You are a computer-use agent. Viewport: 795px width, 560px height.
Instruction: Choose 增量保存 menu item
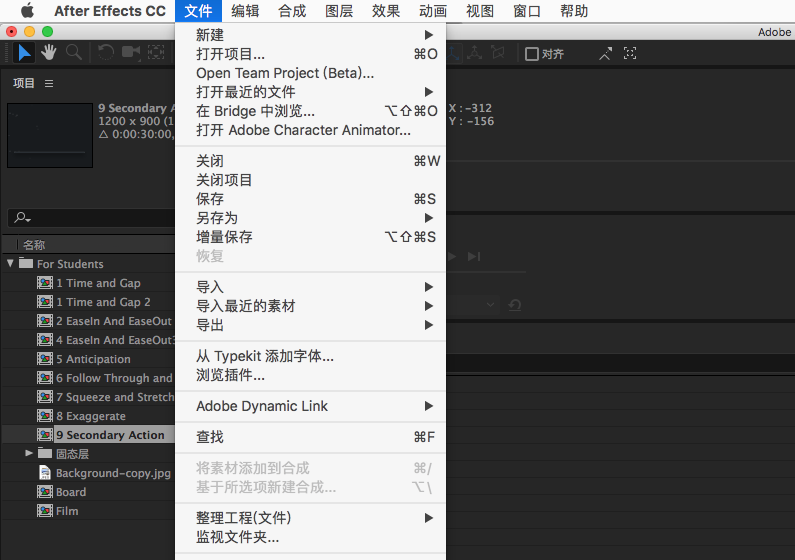coord(310,237)
